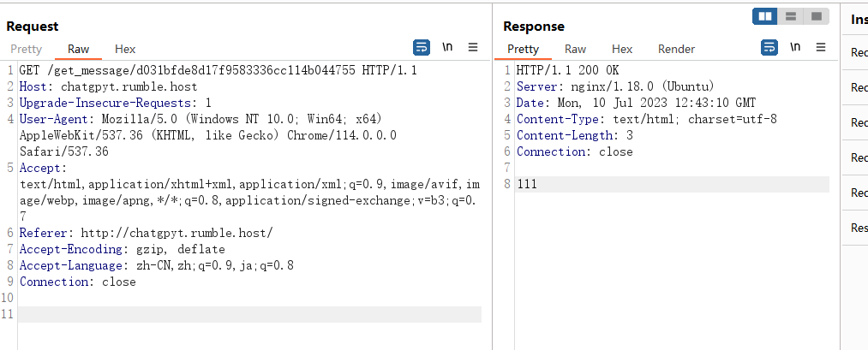
Task: Select the Raw tab in Request
Action: pyautogui.click(x=78, y=50)
